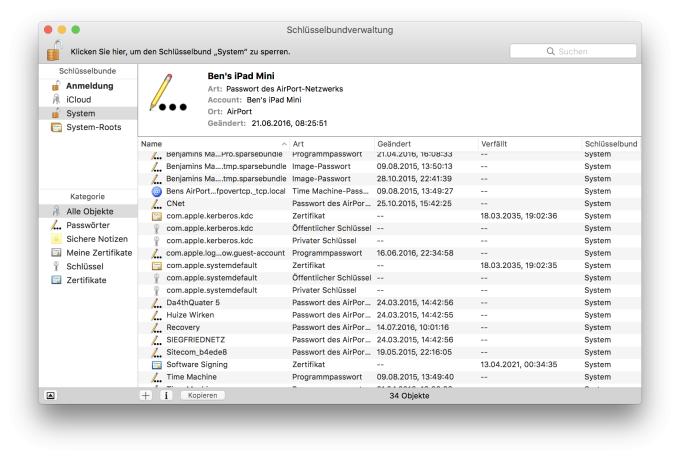This screenshot has width=680, height=459.
Task: Select the Time Machine Programmpasswort entry
Action: tap(389, 377)
